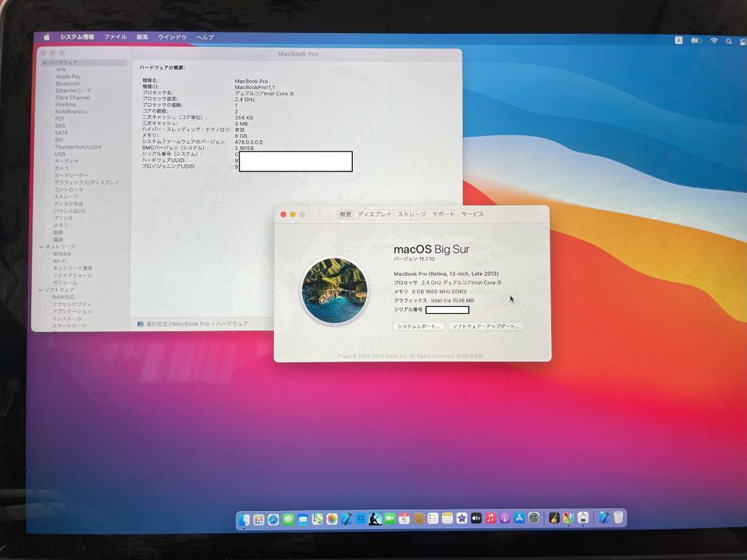Click the battery status icon
This screenshot has width=747, height=560.
pyautogui.click(x=697, y=41)
